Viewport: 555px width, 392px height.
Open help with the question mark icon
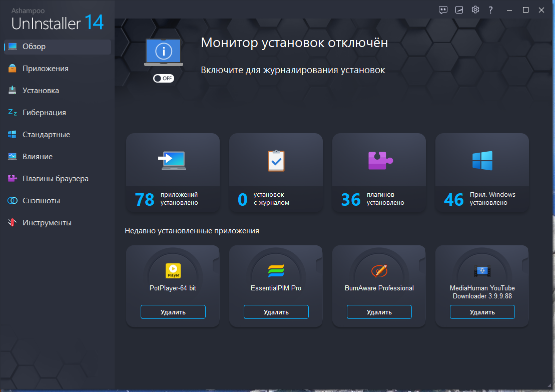pyautogui.click(x=490, y=10)
